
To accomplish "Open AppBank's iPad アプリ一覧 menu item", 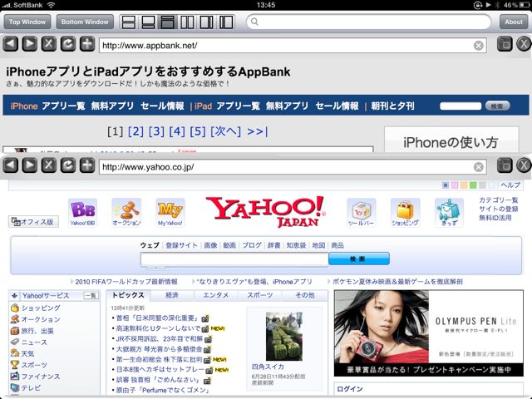I will [x=239, y=106].
